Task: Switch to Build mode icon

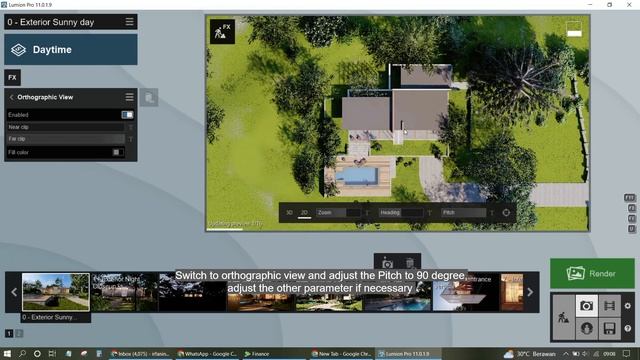Action: (x=563, y=317)
